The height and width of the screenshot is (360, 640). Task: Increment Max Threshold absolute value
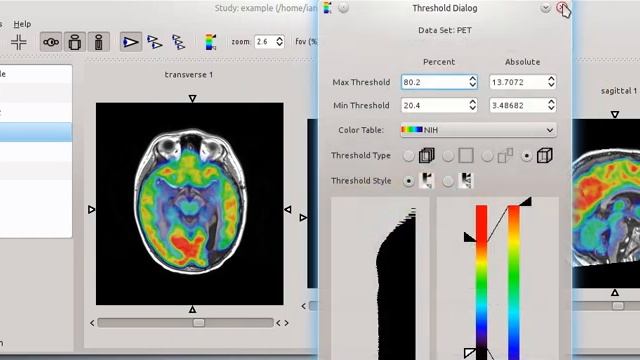pos(551,79)
